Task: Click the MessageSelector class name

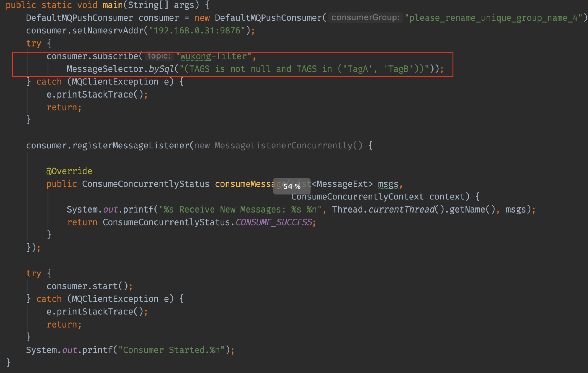Action: [105, 69]
